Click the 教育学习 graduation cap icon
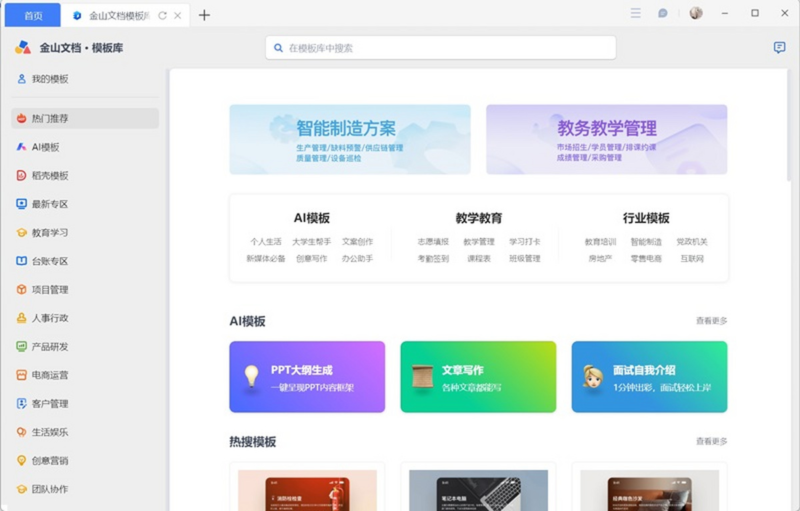This screenshot has height=511, width=800. point(21,233)
